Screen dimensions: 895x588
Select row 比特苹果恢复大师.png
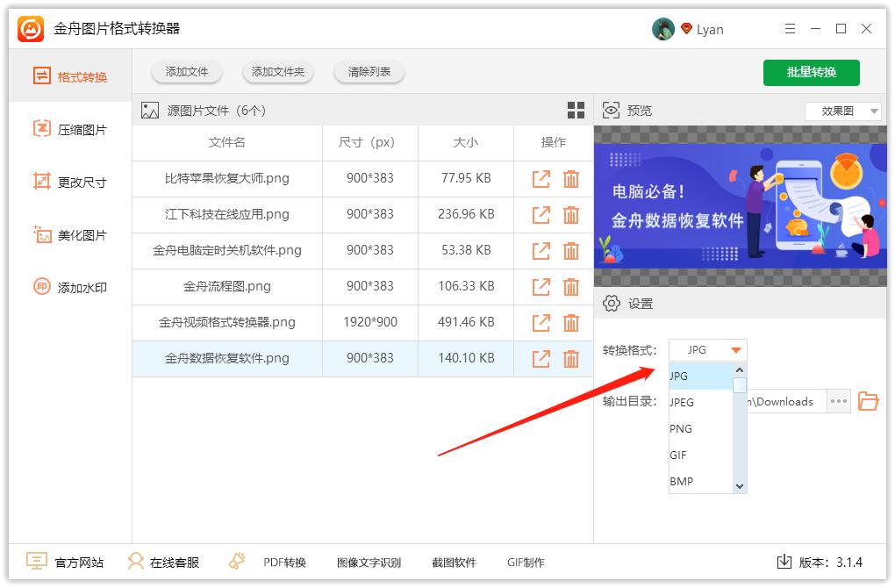click(x=362, y=179)
